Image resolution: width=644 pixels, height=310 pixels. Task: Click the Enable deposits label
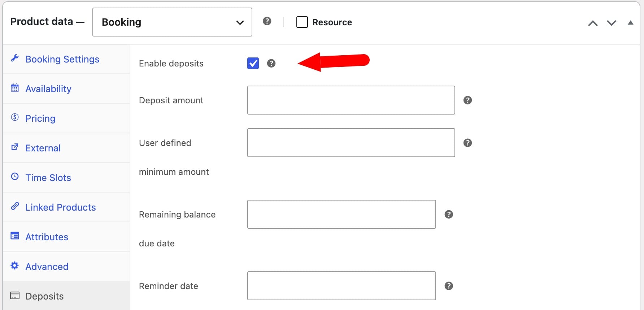point(171,64)
